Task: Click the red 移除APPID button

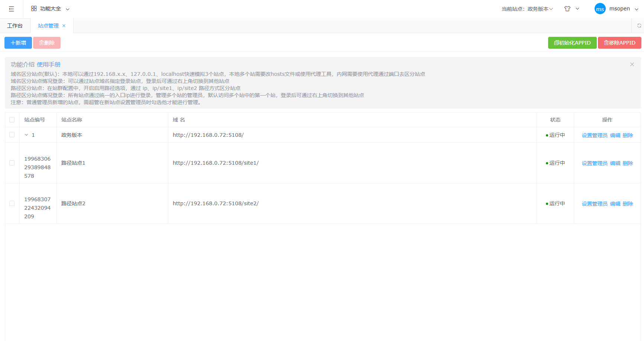Action: (x=619, y=42)
